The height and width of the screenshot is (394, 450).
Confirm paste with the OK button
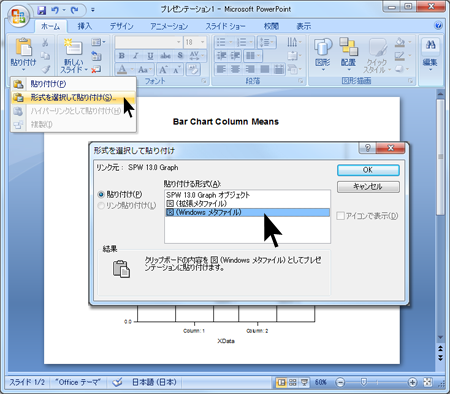[368, 170]
